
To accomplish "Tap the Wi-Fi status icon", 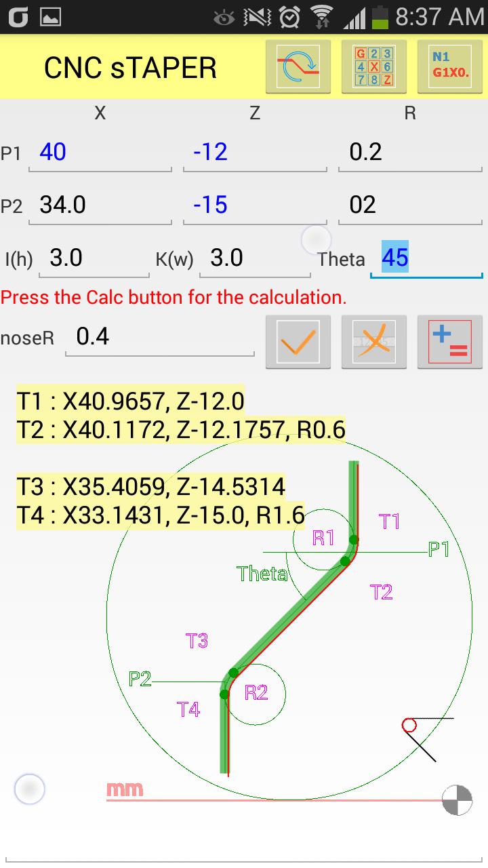I will (x=323, y=18).
